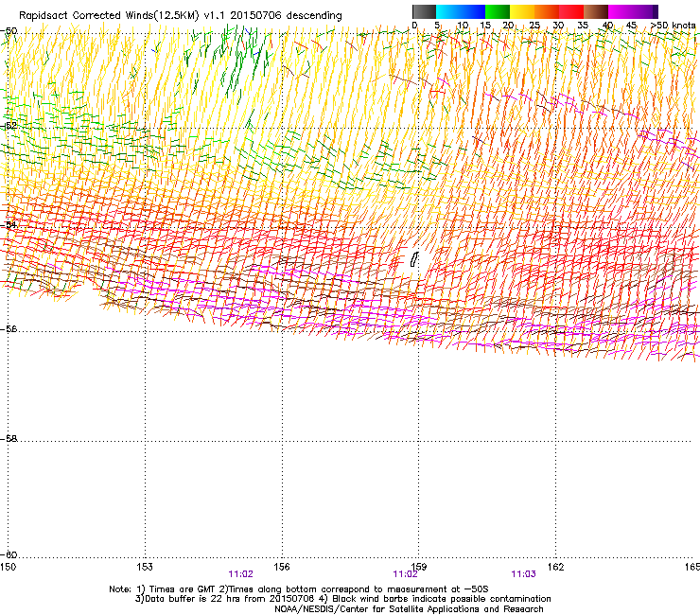
Task: Click the yellow 20-25 knots legend swatch
Action: 522,11
